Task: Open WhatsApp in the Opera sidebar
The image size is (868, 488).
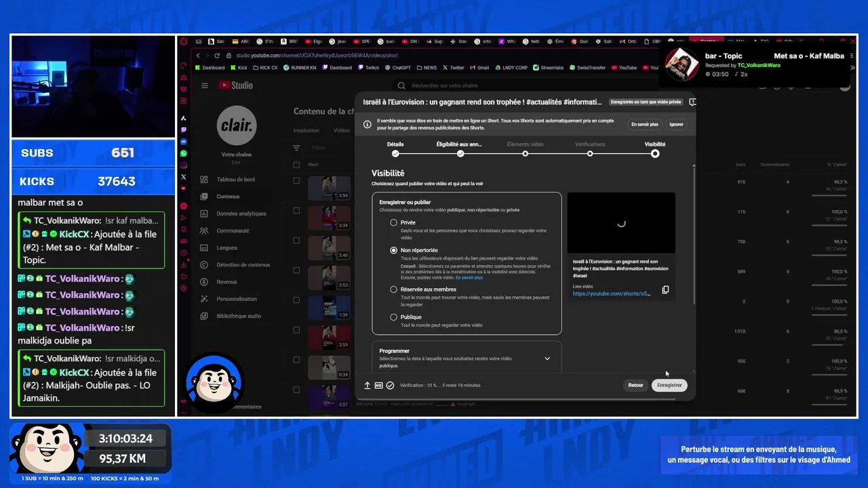Action: [x=184, y=153]
